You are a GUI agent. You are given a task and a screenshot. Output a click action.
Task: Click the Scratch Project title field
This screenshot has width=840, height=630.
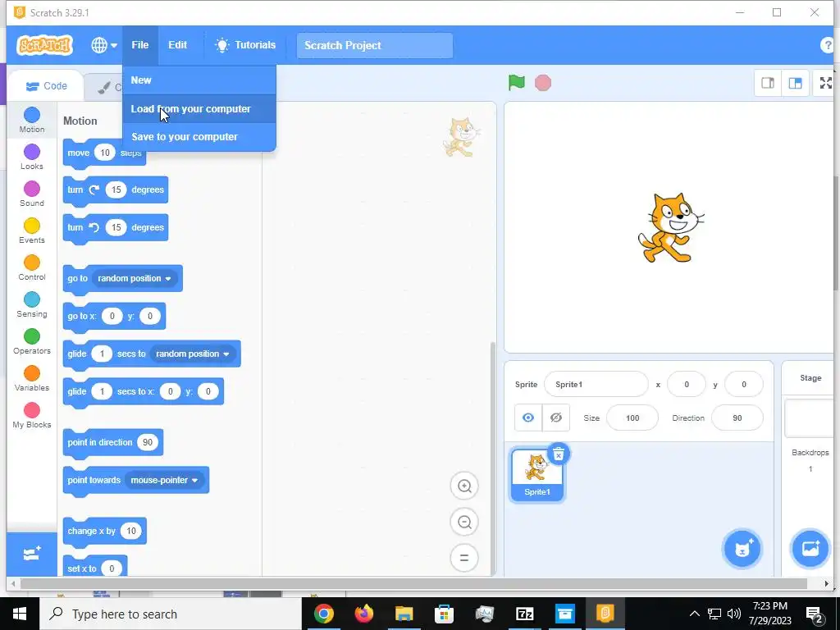[374, 46]
